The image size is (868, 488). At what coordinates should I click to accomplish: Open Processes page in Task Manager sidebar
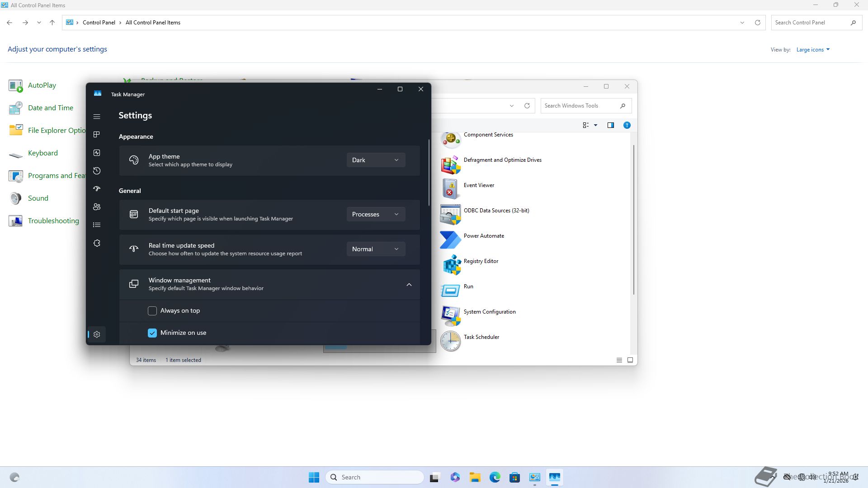click(x=96, y=135)
